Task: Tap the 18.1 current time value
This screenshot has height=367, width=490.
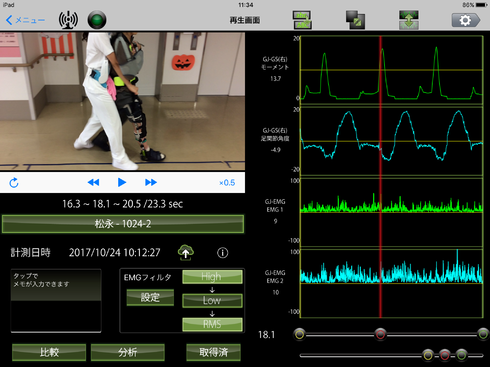Action: coord(267,335)
